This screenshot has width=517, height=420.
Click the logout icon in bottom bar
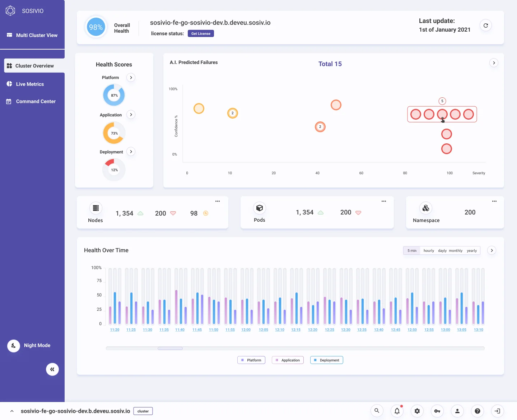tap(498, 411)
